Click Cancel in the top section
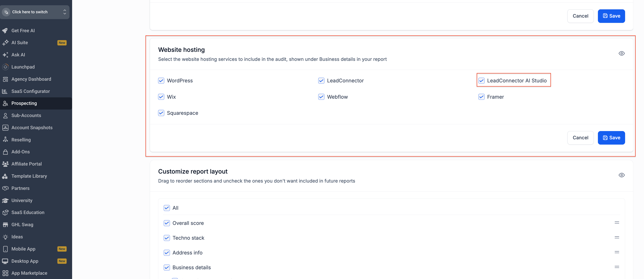Screen dimensions: 644x279 [580, 16]
